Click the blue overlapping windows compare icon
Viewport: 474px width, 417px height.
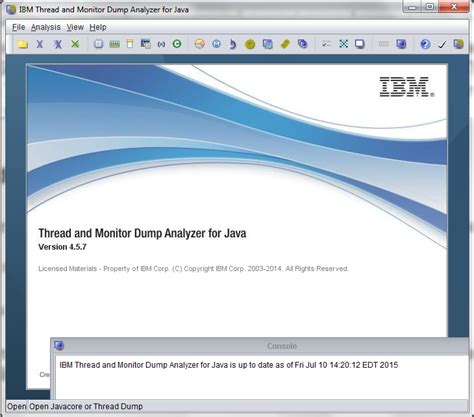point(268,44)
